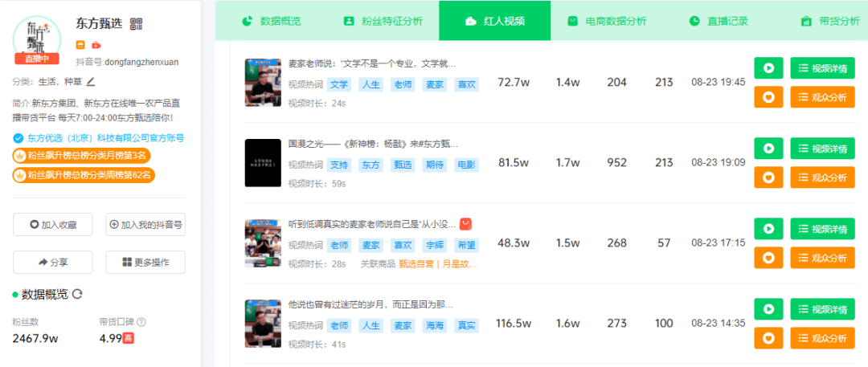
Task: Open 视频详情 for the 48.3w video
Action: 822,229
